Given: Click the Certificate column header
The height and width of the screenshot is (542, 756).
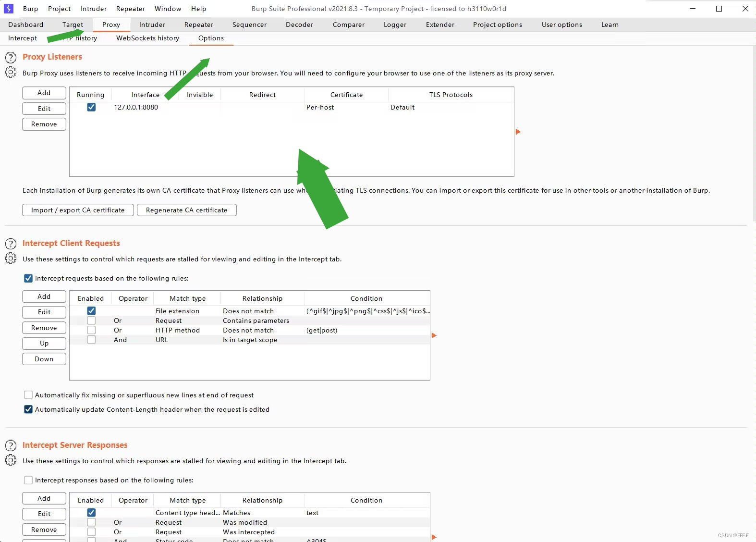Looking at the screenshot, I should [346, 95].
